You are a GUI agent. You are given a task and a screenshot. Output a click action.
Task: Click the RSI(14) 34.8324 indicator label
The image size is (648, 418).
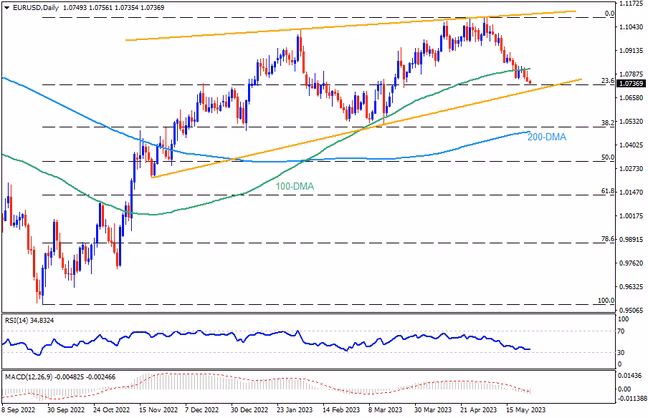coord(29,320)
